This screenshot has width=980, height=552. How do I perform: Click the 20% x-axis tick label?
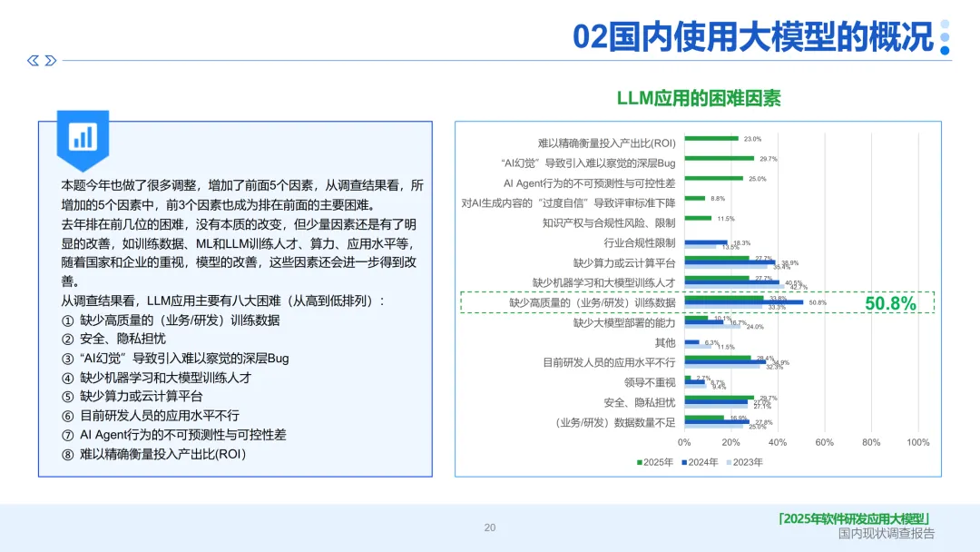click(730, 443)
